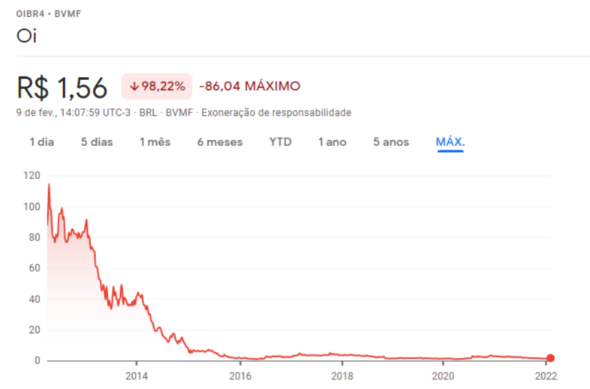Click the -86,04 MÁXIMO change text
The width and height of the screenshot is (590, 389).
pos(250,86)
